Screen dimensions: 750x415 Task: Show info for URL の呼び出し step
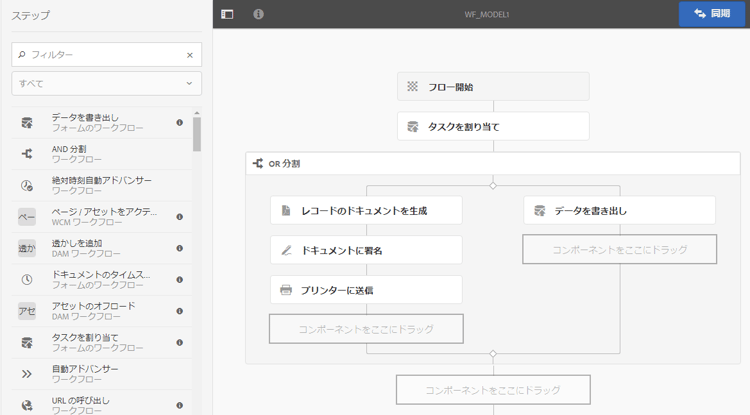pyautogui.click(x=179, y=405)
